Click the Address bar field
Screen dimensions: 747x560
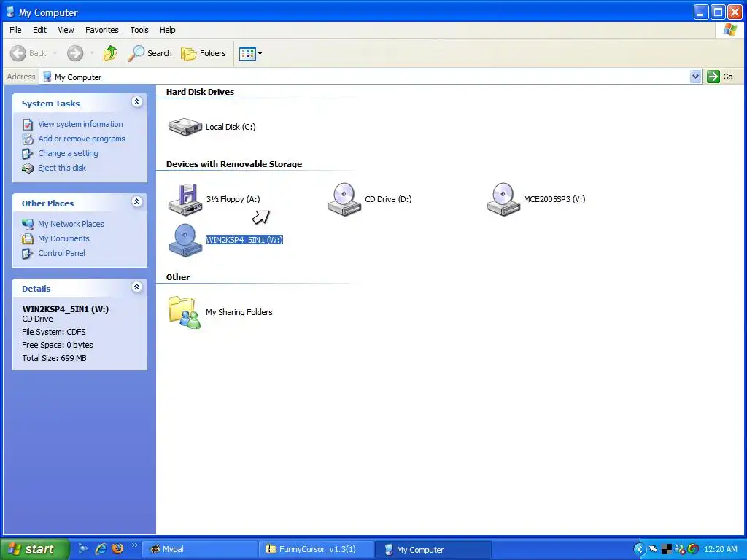tap(365, 77)
